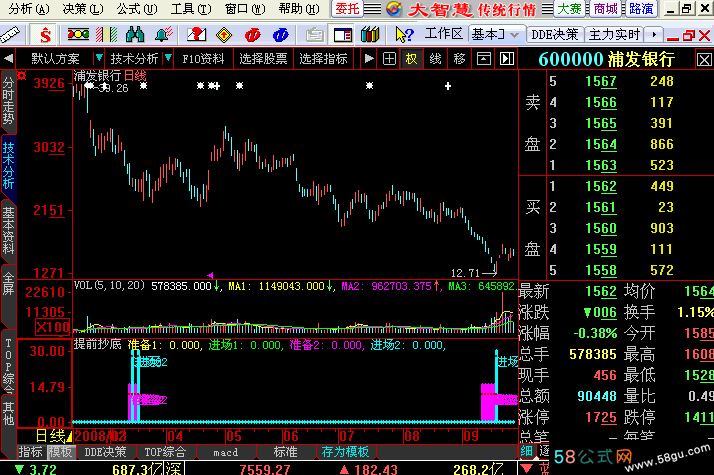Expand the toolbar overflow arrow after 主力实时
This screenshot has height=475, width=714.
coord(654,34)
